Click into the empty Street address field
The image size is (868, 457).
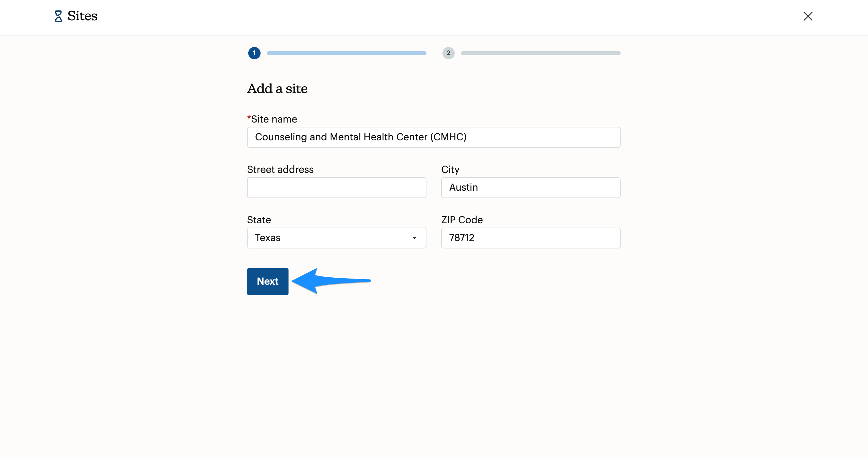pos(336,188)
